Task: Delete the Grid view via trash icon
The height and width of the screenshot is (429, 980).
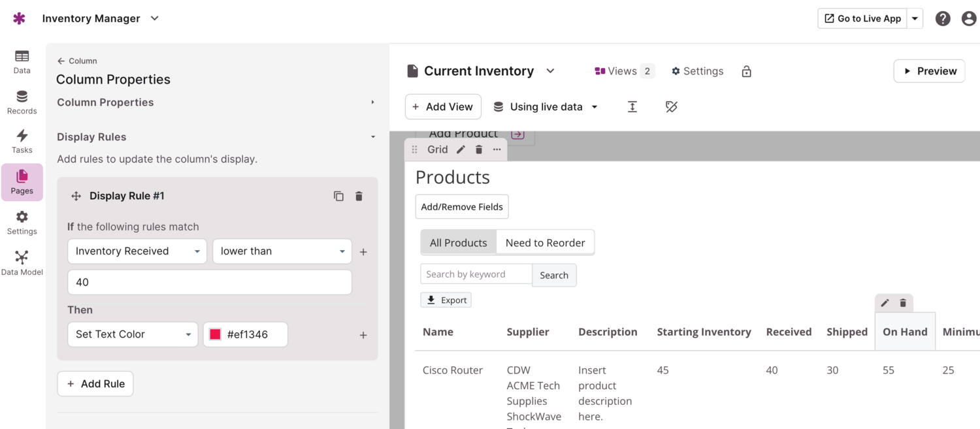Action: 479,150
